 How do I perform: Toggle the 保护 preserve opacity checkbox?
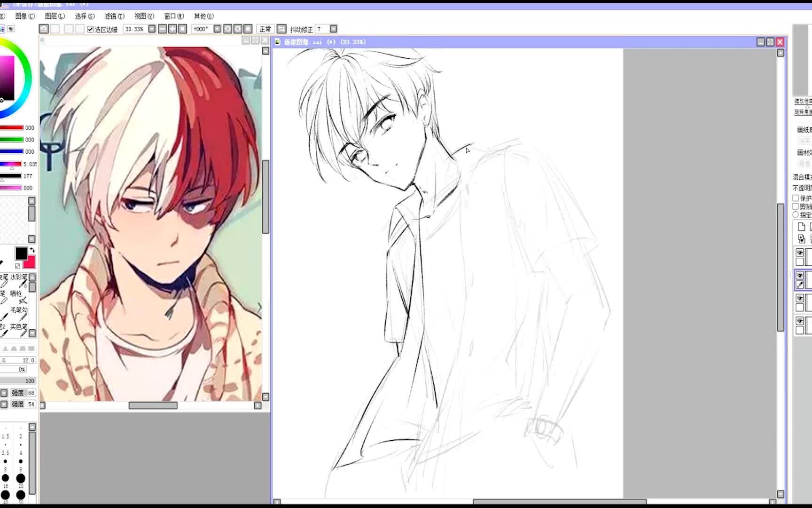pyautogui.click(x=796, y=198)
